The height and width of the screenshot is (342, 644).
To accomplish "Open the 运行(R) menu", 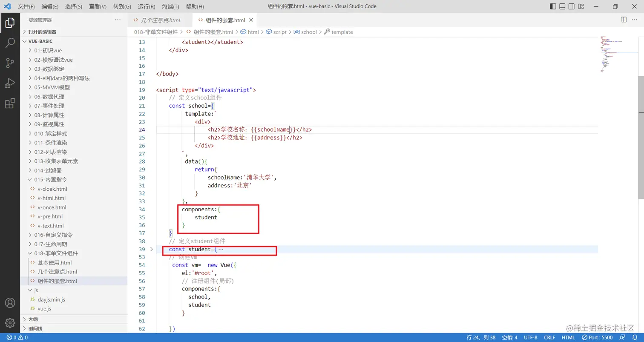I will coord(147,6).
